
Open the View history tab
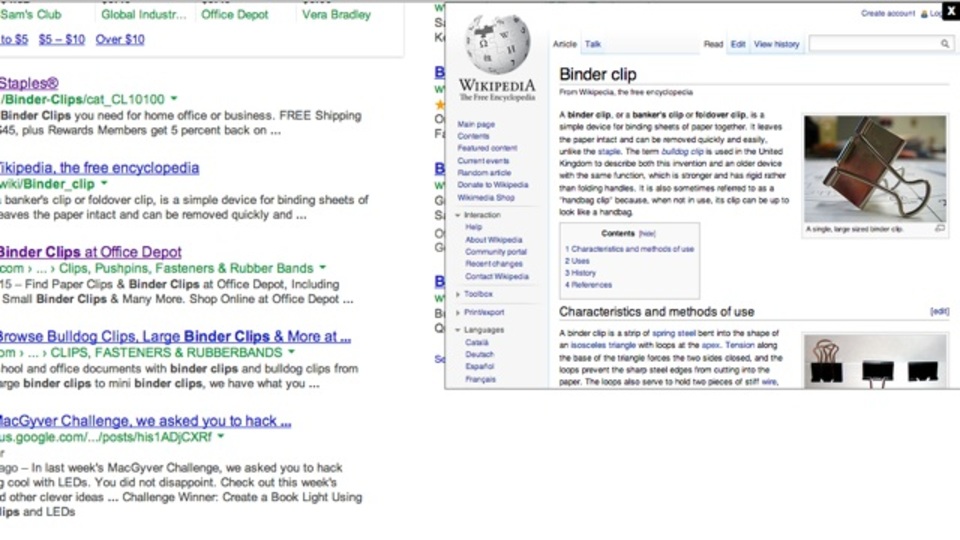pyautogui.click(x=776, y=44)
